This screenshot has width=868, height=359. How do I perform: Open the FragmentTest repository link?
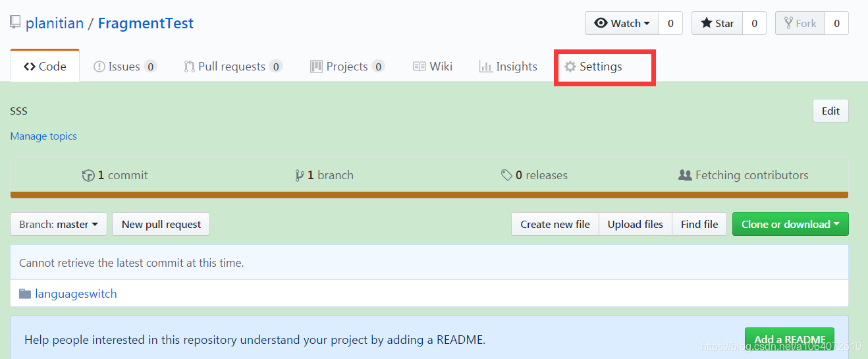(146, 23)
